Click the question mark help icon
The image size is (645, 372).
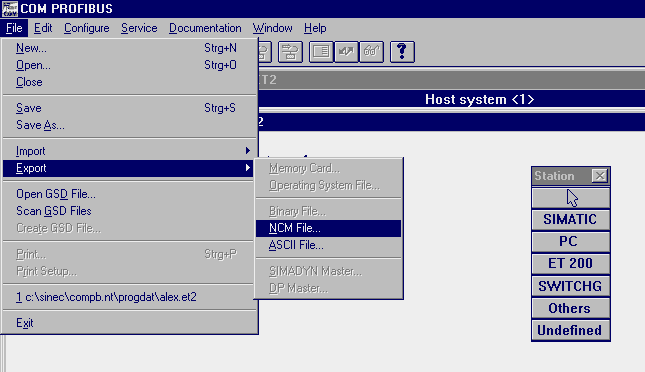point(402,52)
